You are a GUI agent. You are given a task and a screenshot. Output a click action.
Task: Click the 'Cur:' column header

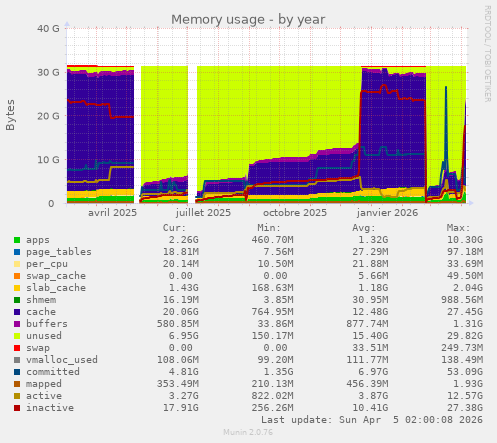[x=174, y=228]
